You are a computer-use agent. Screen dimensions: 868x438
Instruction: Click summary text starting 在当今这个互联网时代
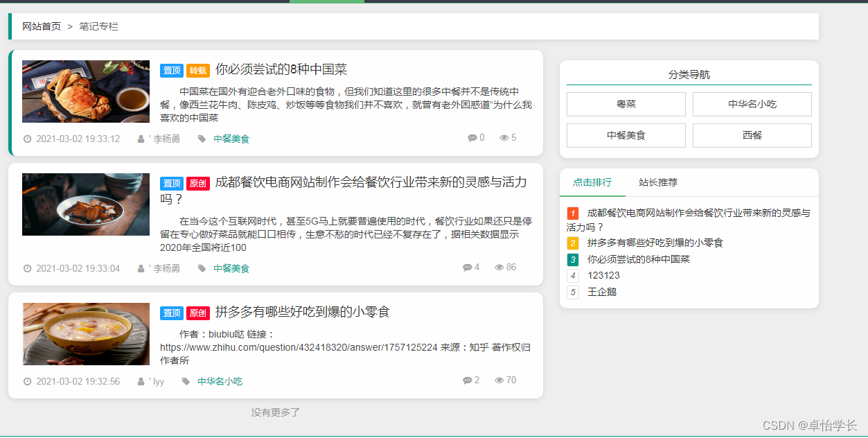(x=346, y=234)
